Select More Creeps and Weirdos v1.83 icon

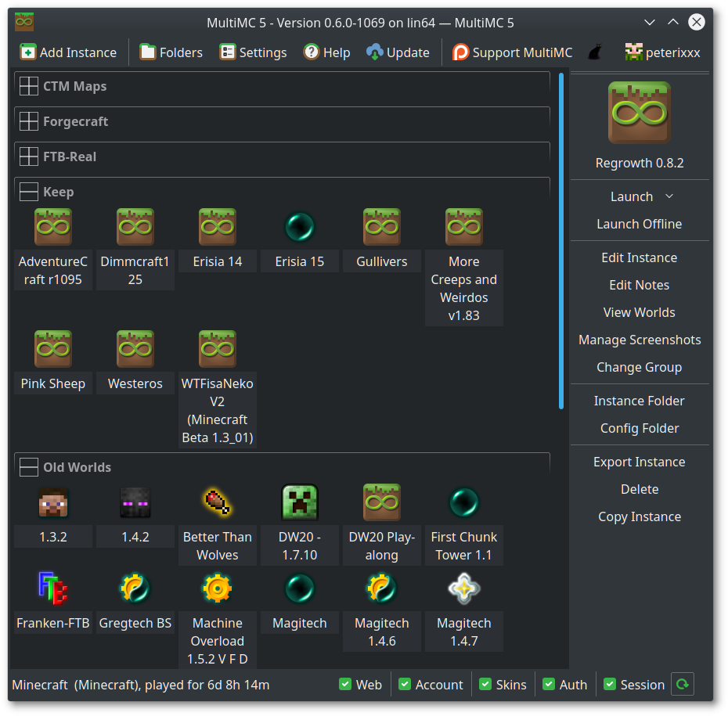coord(464,227)
